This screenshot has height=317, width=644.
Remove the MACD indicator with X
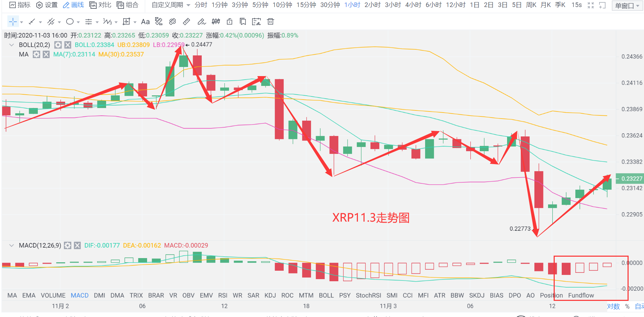(77, 245)
